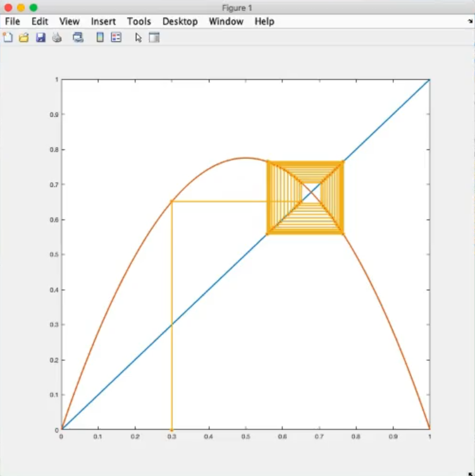This screenshot has width=475, height=476.
Task: Save the figure using the floppy disk icon
Action: [x=40, y=37]
